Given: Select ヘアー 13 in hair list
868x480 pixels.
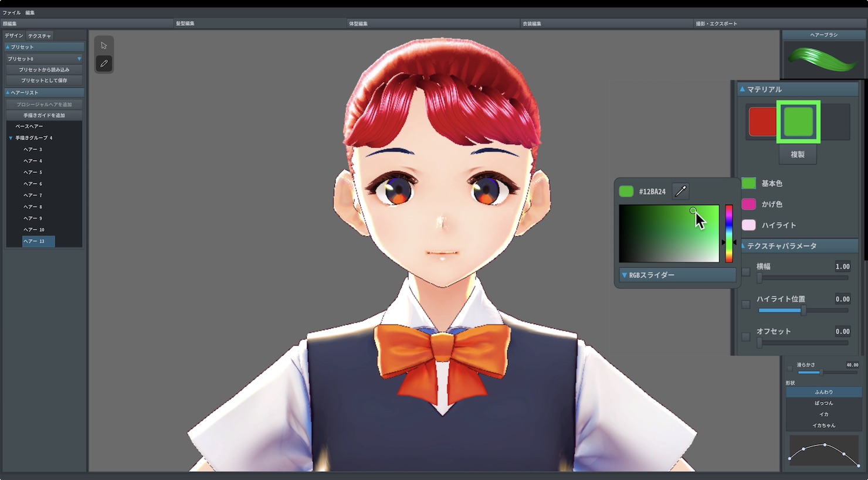Looking at the screenshot, I should pos(38,241).
